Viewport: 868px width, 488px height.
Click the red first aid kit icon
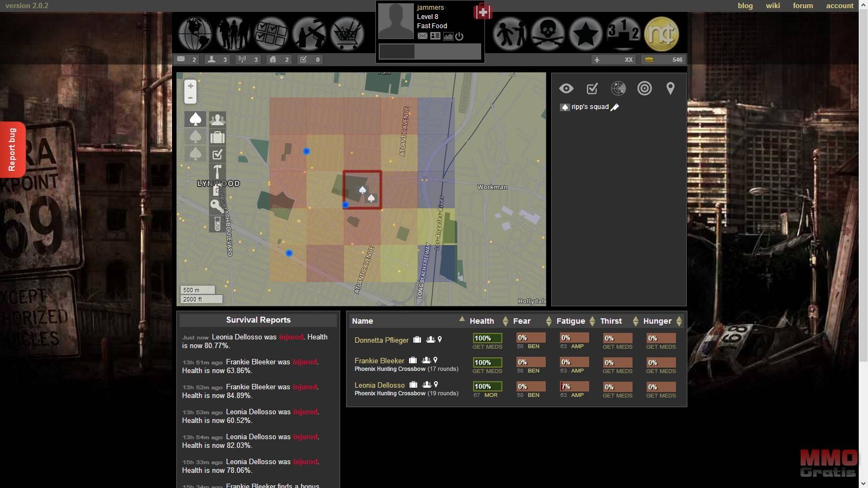coord(482,11)
